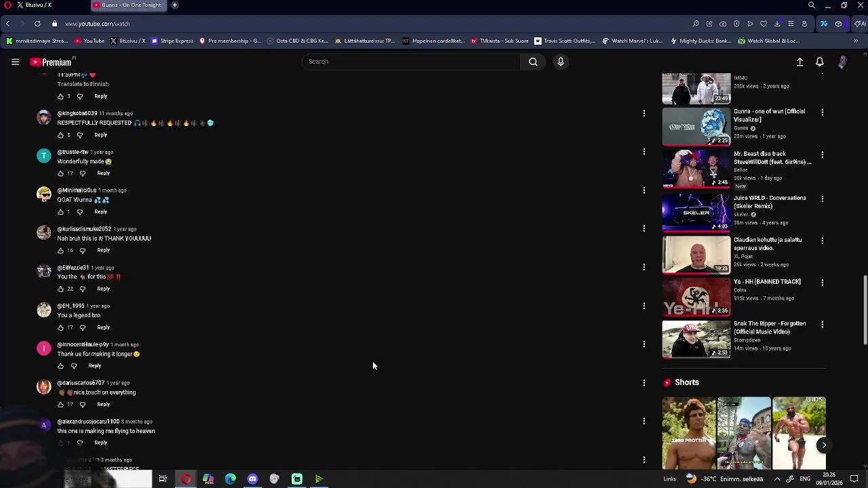Open Discord from the taskbar
868x488 pixels.
(252, 479)
